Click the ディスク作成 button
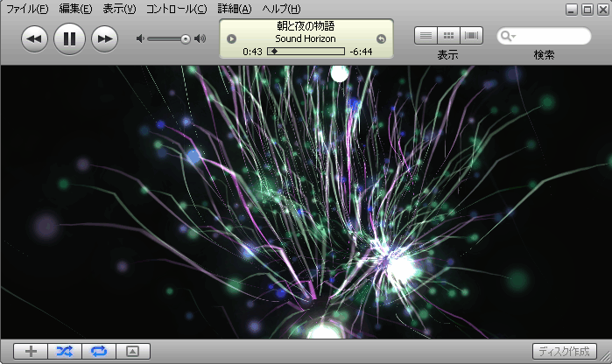 pos(565,351)
